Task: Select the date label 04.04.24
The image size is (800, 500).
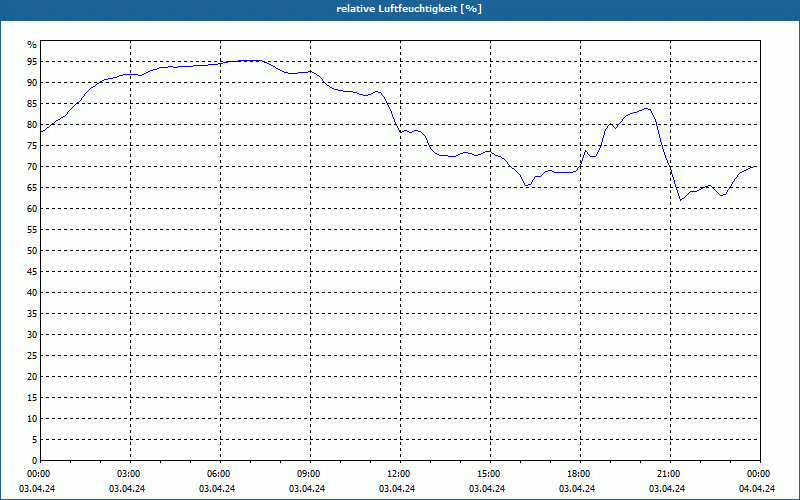Action: [757, 489]
